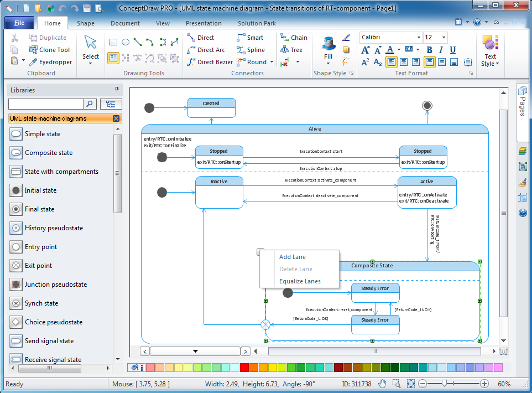This screenshot has width=532, height=393.
Task: Click the Clone Tool
Action: pos(49,50)
